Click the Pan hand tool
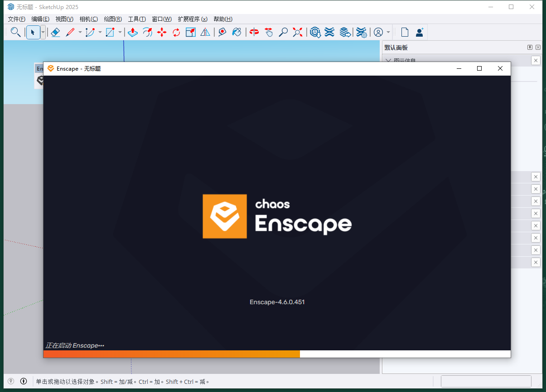Image resolution: width=546 pixels, height=392 pixels. (269, 32)
